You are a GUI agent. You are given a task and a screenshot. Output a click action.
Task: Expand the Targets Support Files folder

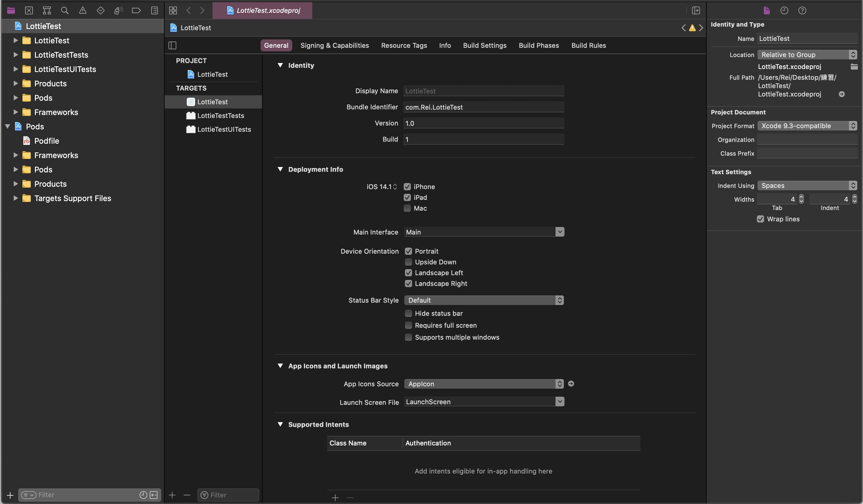tap(16, 198)
